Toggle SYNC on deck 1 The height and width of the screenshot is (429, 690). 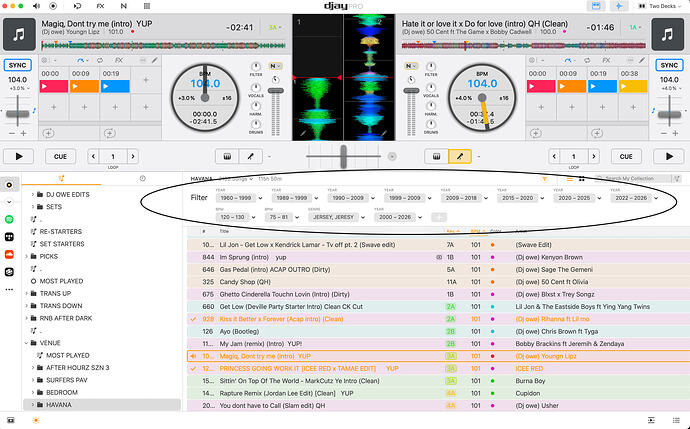tap(18, 65)
